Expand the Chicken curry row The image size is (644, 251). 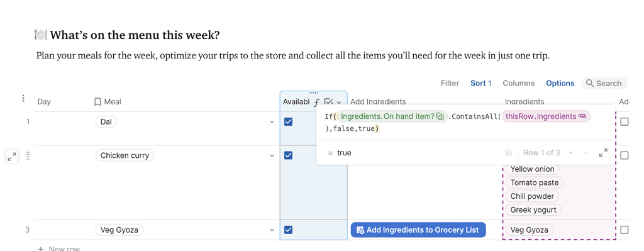pyautogui.click(x=12, y=156)
